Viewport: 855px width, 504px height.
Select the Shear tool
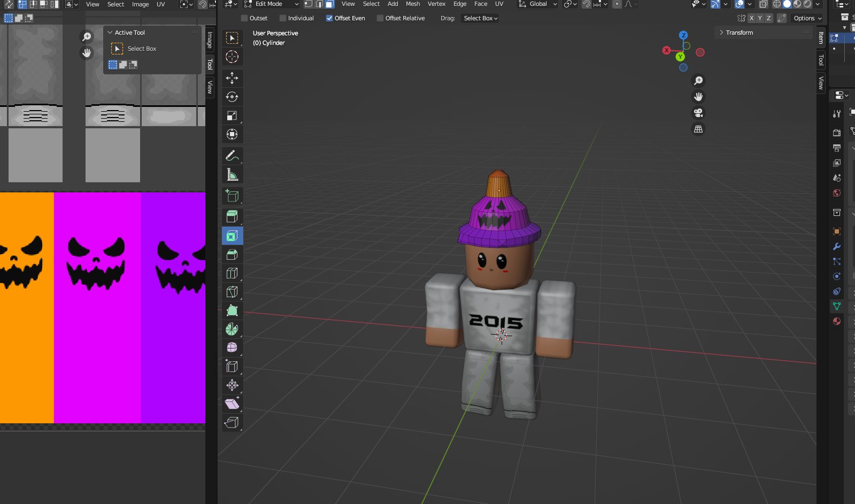[232, 404]
